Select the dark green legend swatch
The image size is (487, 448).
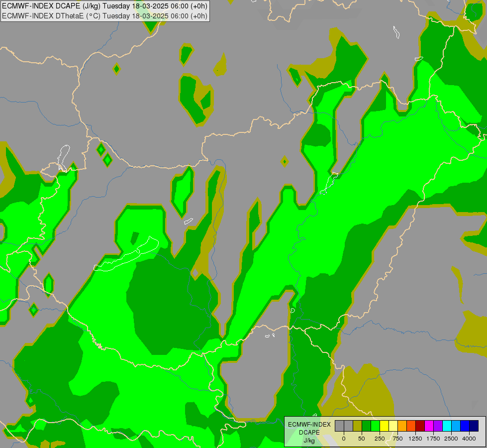[366, 426]
